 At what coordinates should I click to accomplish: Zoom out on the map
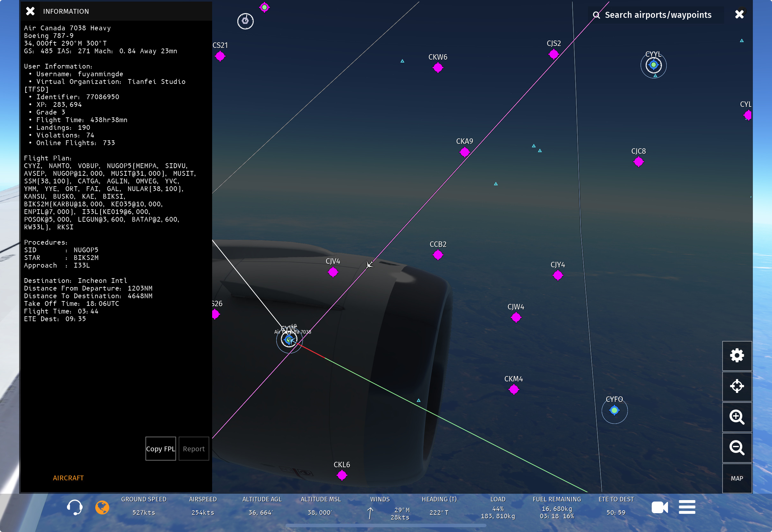(737, 447)
